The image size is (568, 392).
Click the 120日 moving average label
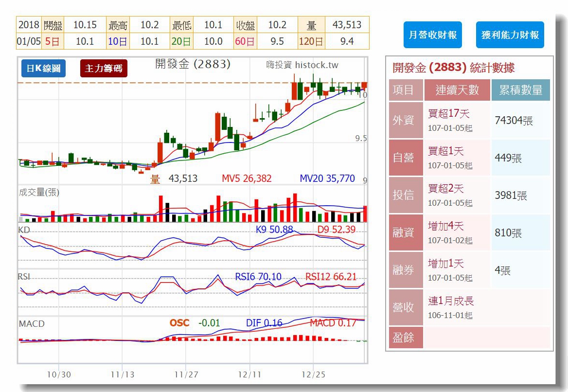click(x=311, y=41)
